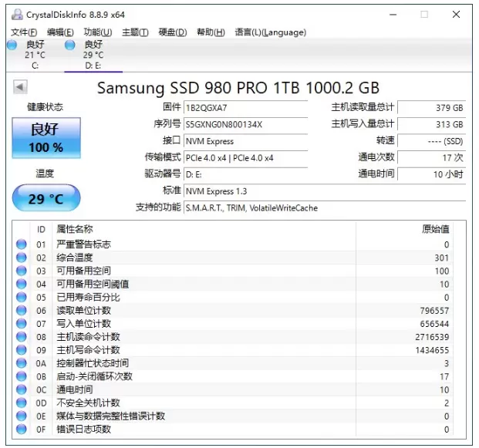The height and width of the screenshot is (448, 479).
Task: Click status orb for attribute 0C 通电时间
Action: (x=22, y=390)
